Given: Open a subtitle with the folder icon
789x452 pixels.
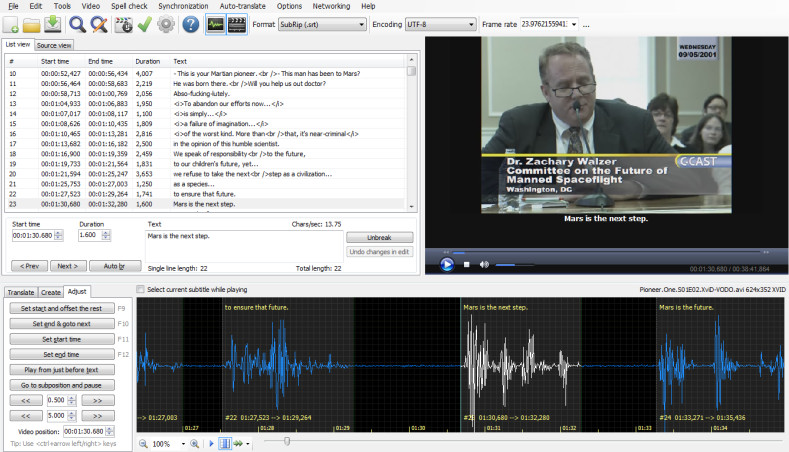Looking at the screenshot, I should click(x=31, y=24).
